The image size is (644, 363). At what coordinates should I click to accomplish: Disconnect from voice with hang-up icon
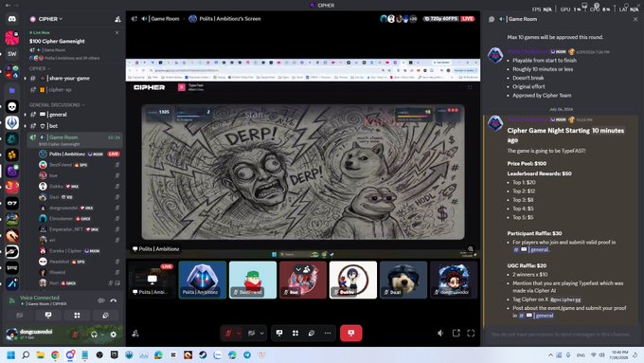(x=114, y=300)
